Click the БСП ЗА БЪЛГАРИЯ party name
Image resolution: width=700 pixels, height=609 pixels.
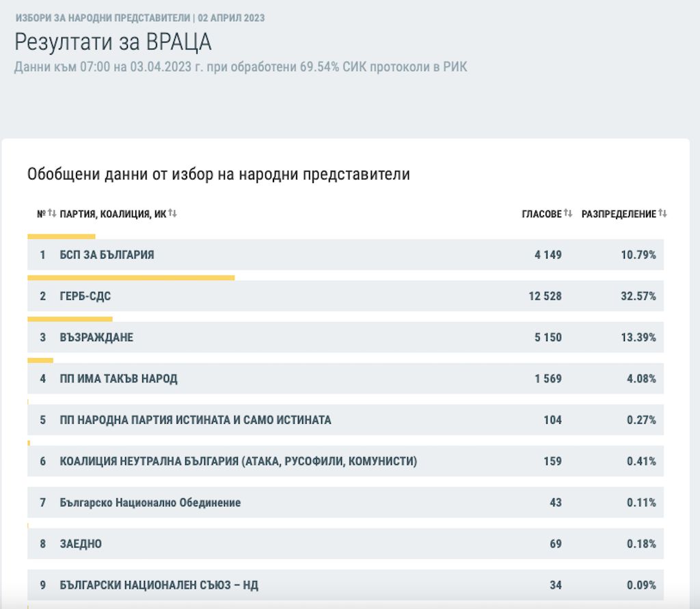[107, 255]
